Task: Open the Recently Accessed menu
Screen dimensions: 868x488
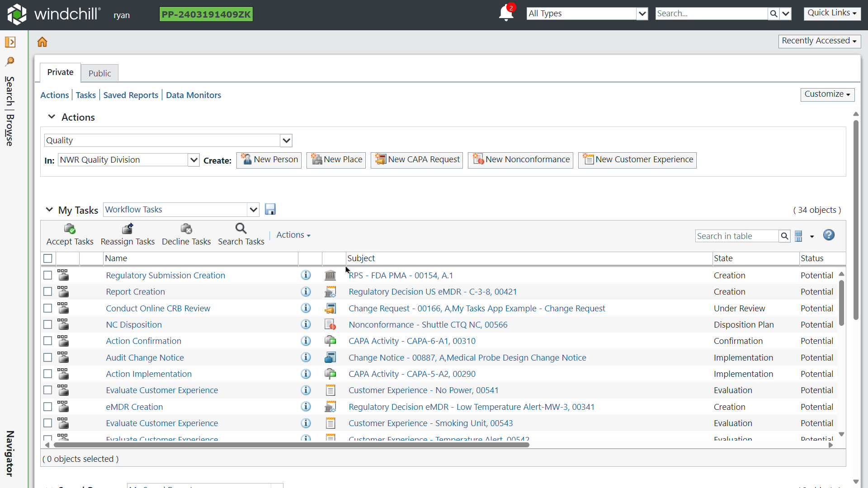Action: point(819,41)
